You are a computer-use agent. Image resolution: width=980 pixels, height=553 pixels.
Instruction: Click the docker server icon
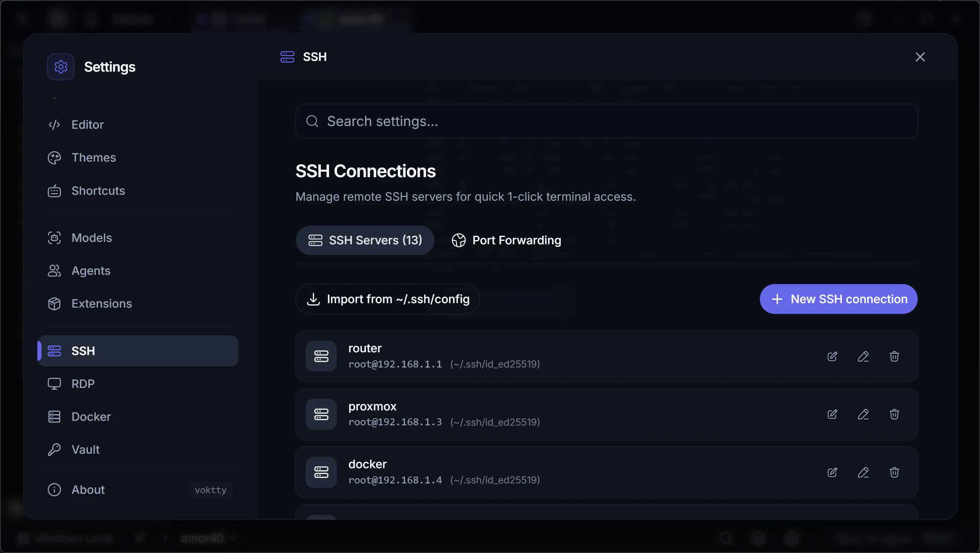(x=321, y=472)
